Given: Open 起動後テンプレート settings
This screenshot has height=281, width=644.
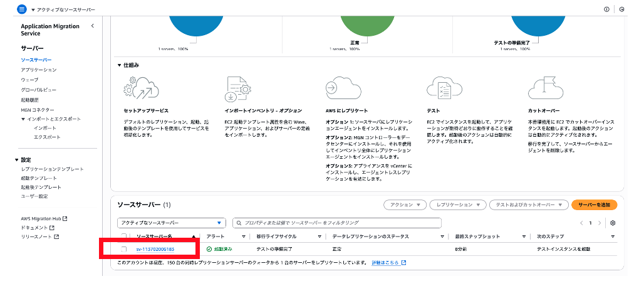Looking at the screenshot, I should pos(41,187).
